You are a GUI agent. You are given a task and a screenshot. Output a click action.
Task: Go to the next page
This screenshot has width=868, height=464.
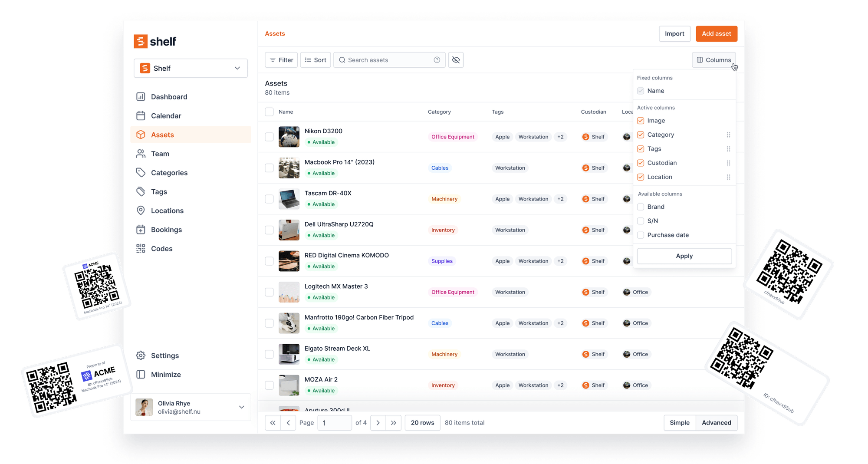pos(378,423)
